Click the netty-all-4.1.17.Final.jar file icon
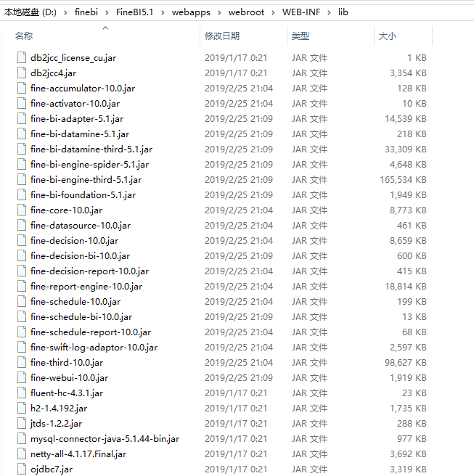Screen dimensions: 474x476 (22, 454)
